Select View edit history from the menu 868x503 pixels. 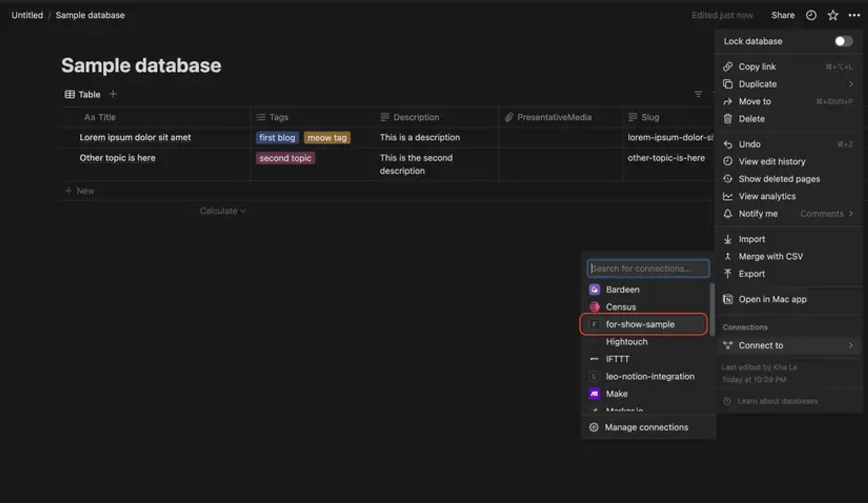[x=772, y=161]
